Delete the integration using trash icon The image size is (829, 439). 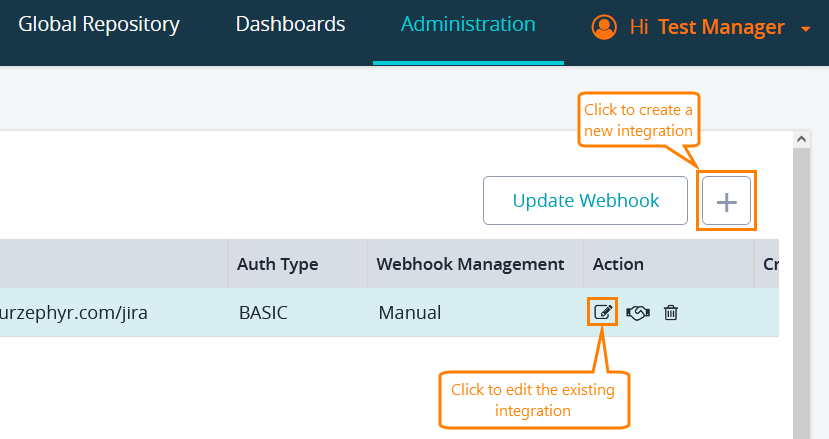click(671, 313)
